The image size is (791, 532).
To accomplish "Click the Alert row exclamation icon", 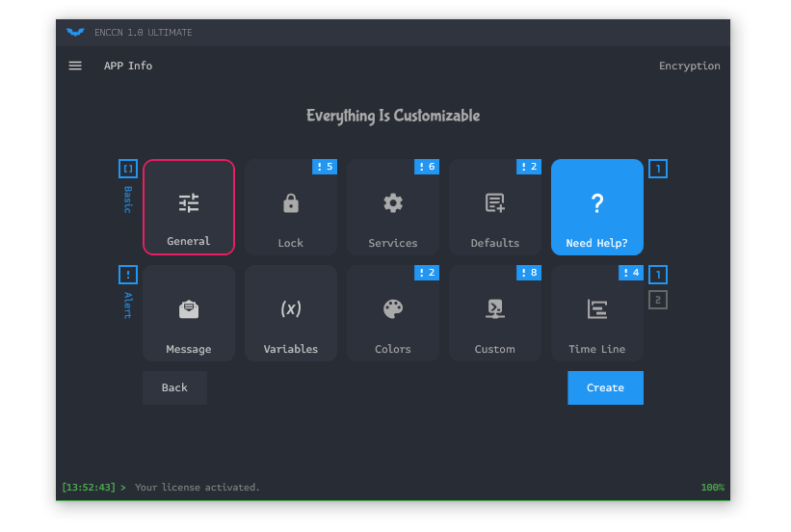I will [x=128, y=275].
